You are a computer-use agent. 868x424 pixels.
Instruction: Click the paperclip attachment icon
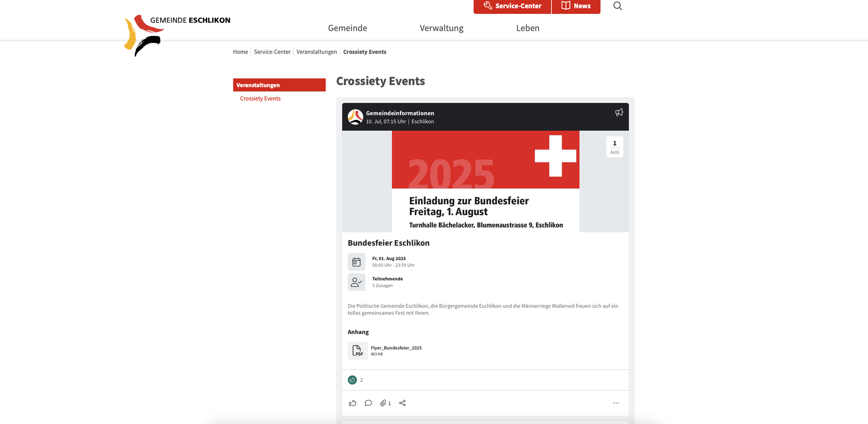tap(383, 403)
